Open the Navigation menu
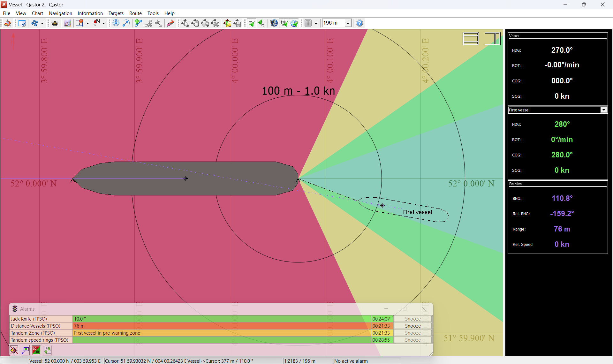 pos(60,13)
